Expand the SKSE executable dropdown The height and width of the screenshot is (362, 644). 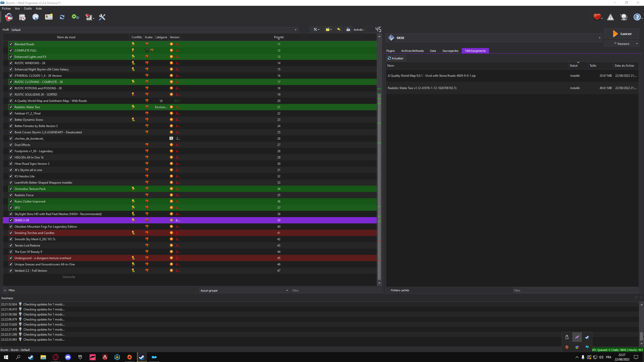(494, 38)
